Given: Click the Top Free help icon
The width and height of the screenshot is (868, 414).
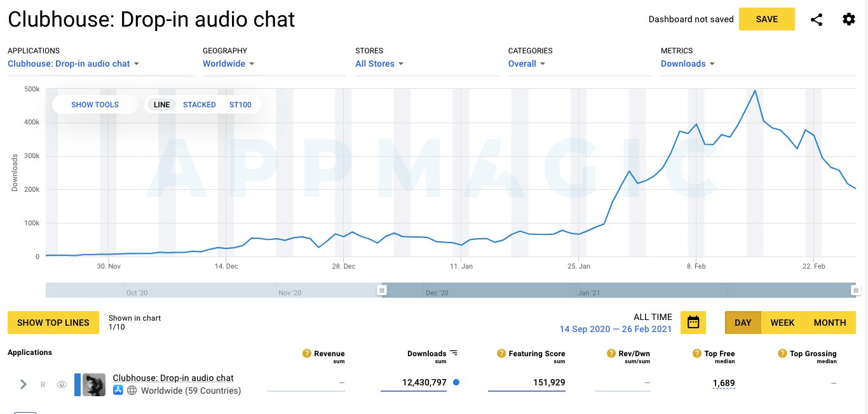Looking at the screenshot, I should coord(697,354).
